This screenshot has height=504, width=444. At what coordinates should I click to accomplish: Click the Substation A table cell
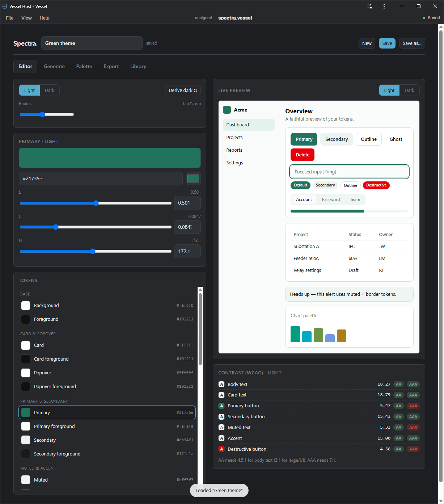(306, 247)
